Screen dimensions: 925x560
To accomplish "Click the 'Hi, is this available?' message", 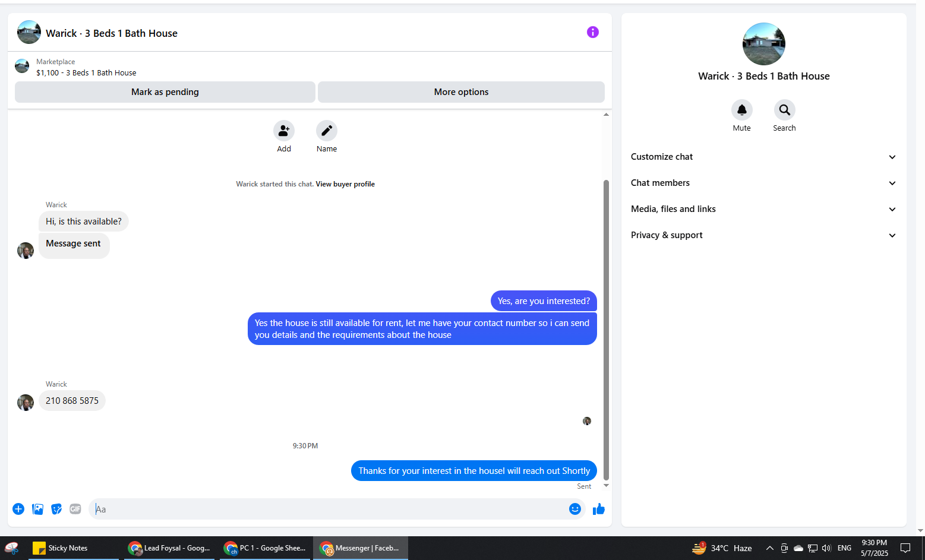I will pos(84,222).
